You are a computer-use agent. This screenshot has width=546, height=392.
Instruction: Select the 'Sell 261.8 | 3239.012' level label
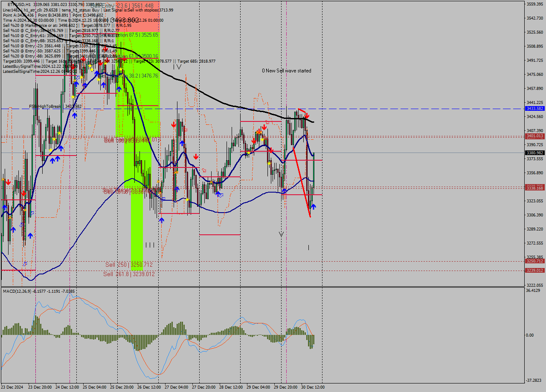click(x=129, y=274)
